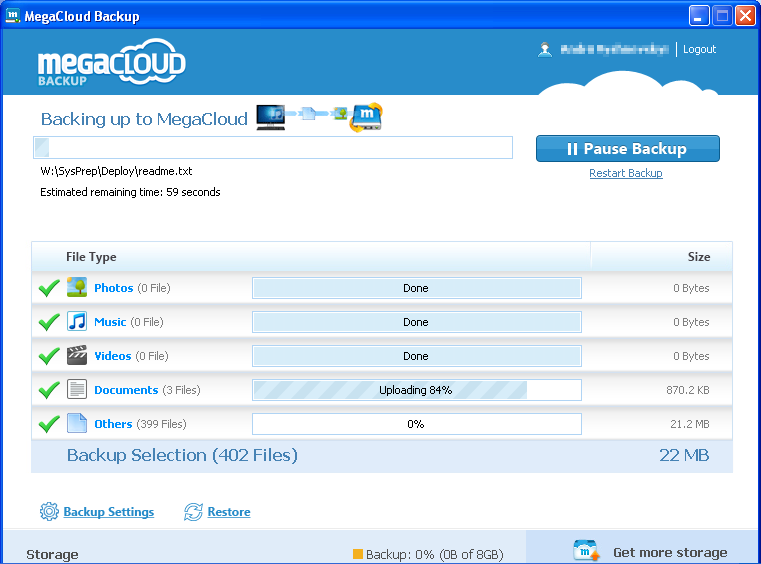Viewport: 761px width, 564px height.
Task: Click the computer monitor icon in backup animation
Action: [x=271, y=117]
